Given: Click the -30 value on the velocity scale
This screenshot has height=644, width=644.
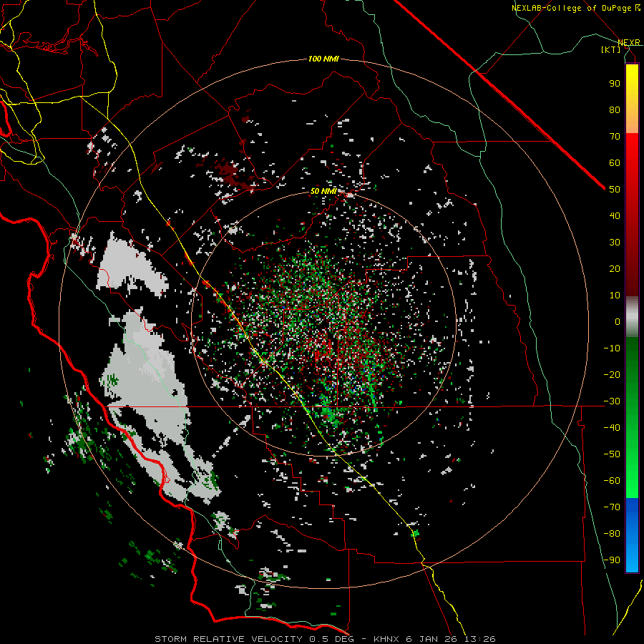Looking at the screenshot, I should [612, 401].
